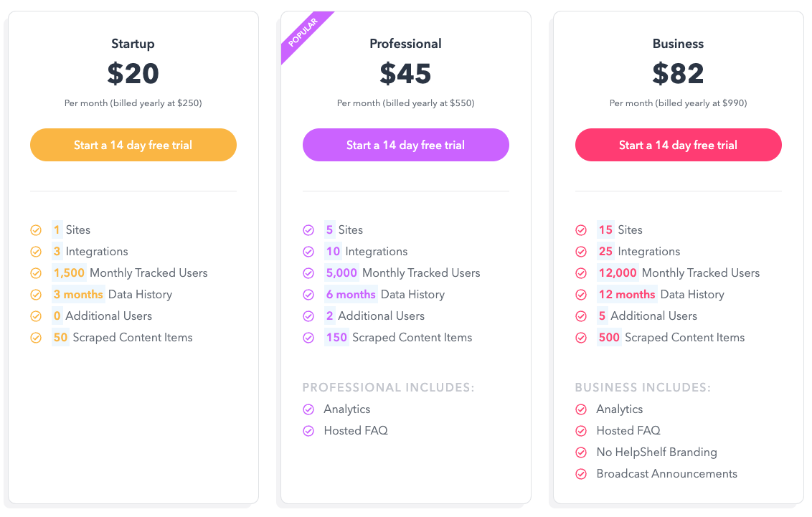Image resolution: width=812 pixels, height=517 pixels.
Task: Click the PROFESSIONAL INCLUDES heading
Action: tap(388, 388)
